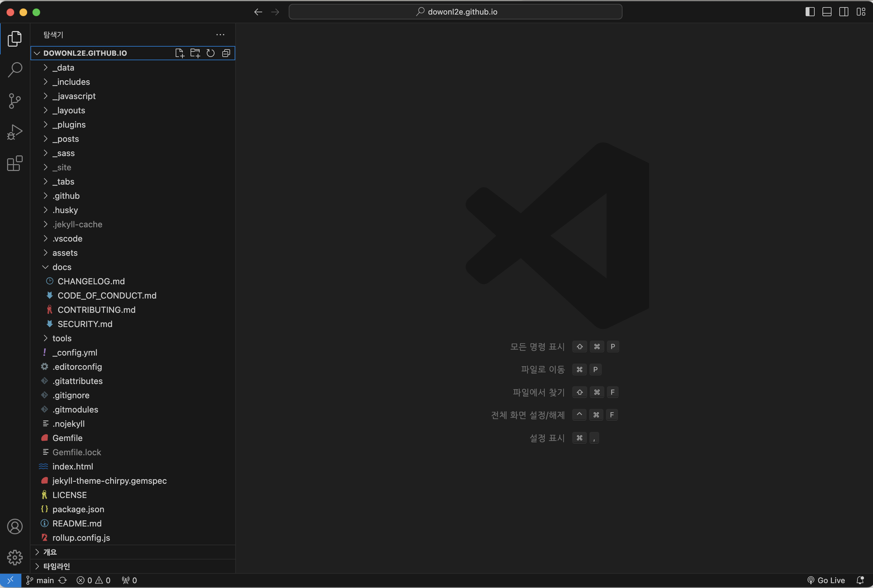Expand the _layouts folder
The width and height of the screenshot is (873, 588).
point(133,111)
